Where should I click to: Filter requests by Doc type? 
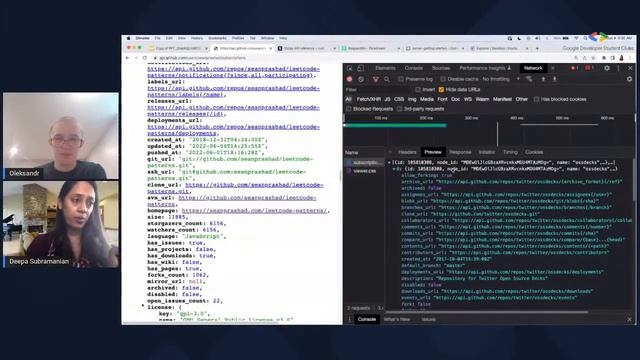point(456,99)
